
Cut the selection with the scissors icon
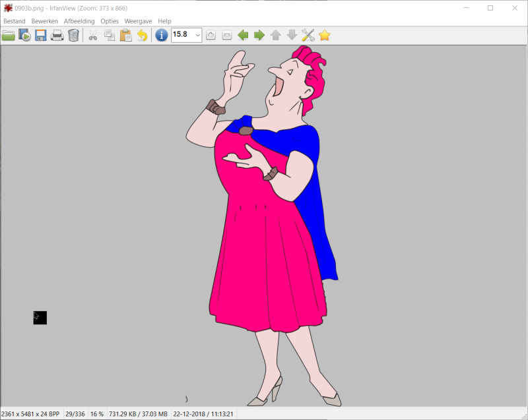(93, 36)
